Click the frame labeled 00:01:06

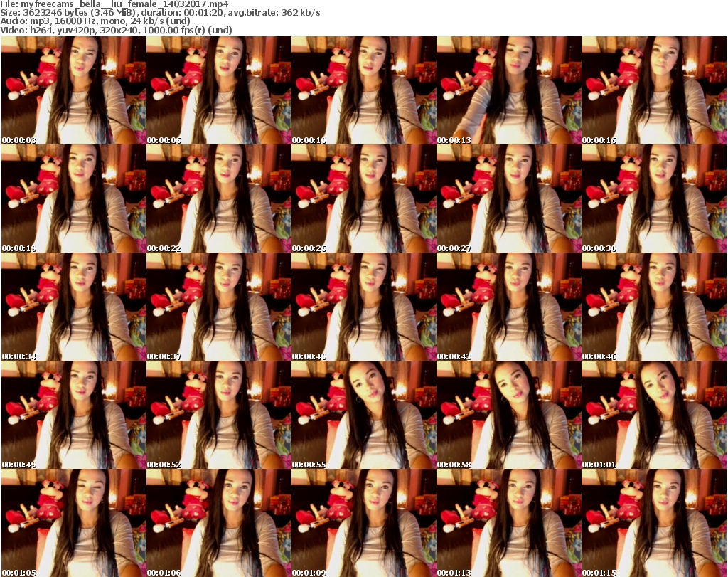tap(219, 523)
